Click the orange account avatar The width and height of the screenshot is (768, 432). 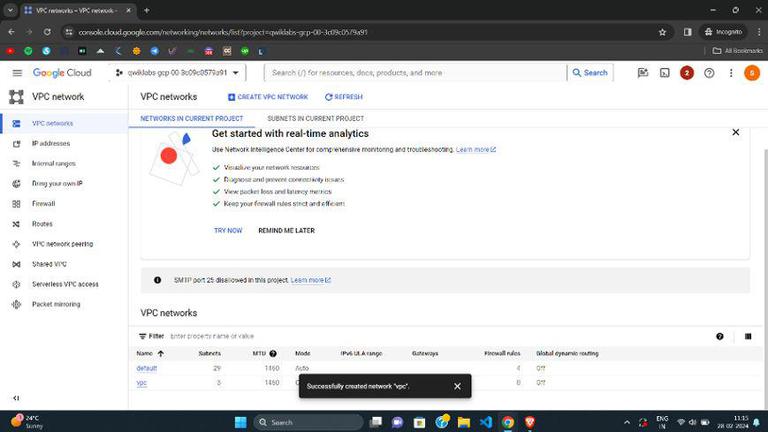752,73
